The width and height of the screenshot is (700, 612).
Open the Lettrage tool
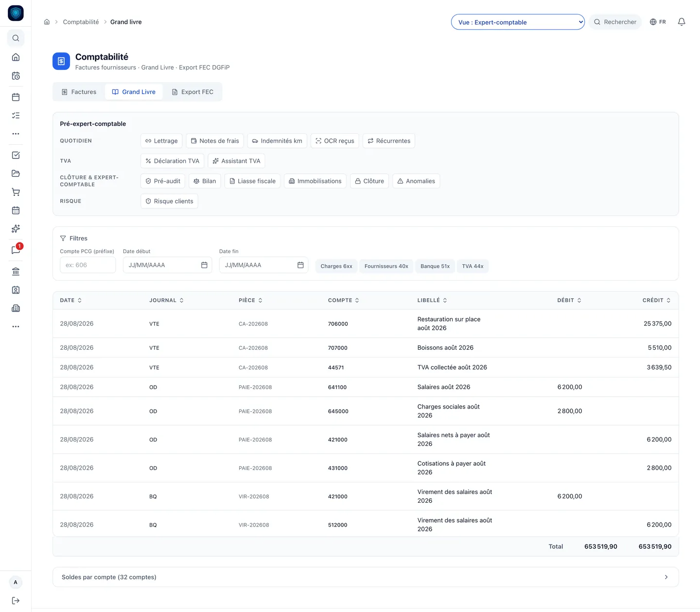pyautogui.click(x=161, y=141)
